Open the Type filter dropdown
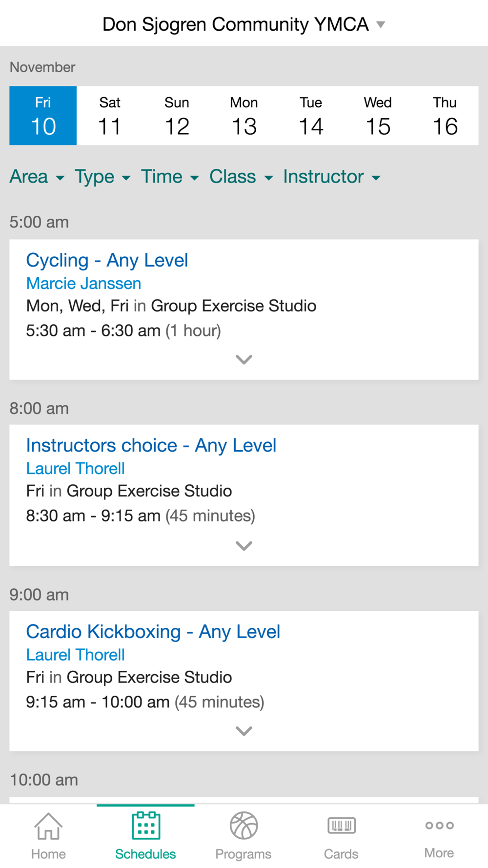This screenshot has width=488, height=868. pos(102,177)
